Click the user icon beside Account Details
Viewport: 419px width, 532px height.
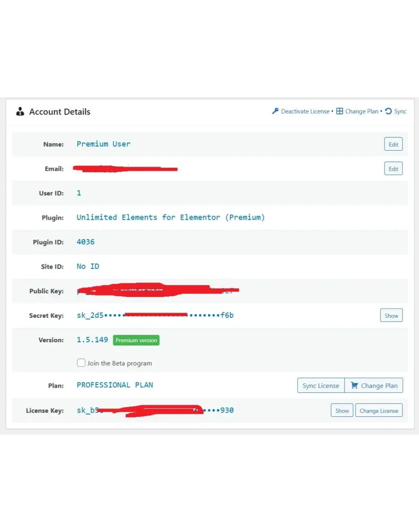click(x=20, y=111)
